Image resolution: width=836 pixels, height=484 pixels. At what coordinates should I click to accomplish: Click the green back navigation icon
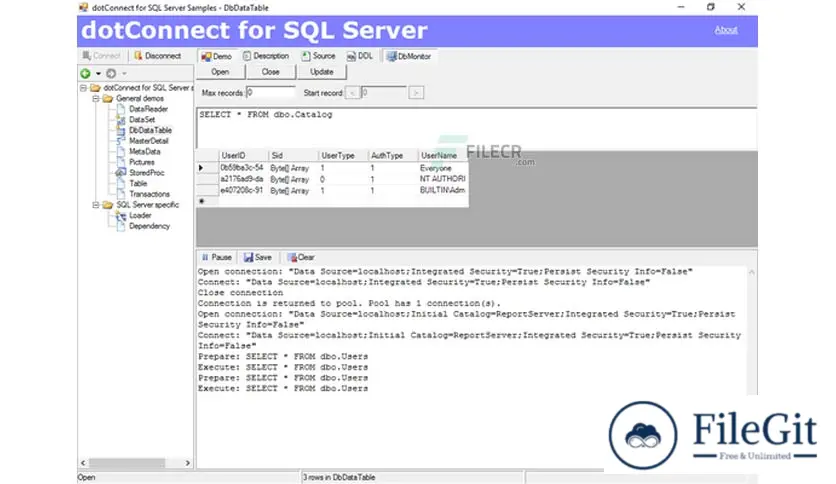click(x=85, y=73)
